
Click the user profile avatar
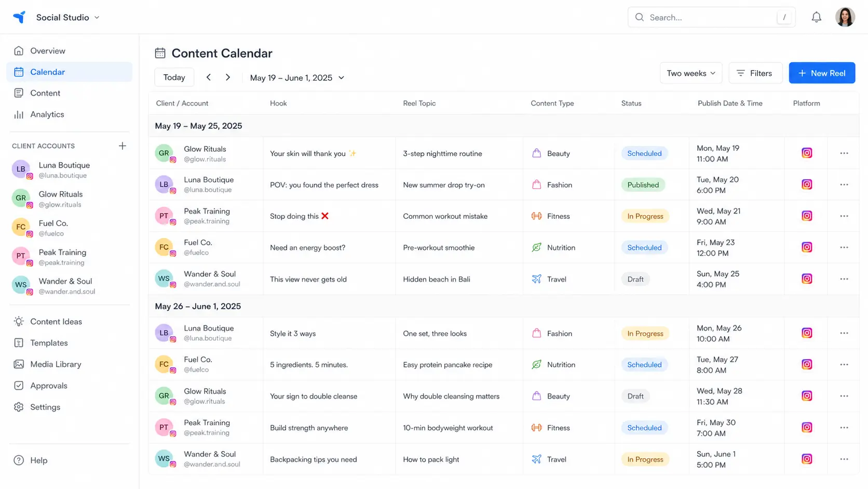845,17
